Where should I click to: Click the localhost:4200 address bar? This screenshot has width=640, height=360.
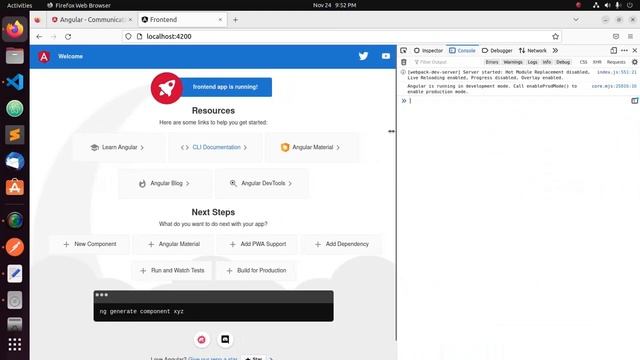point(343,36)
